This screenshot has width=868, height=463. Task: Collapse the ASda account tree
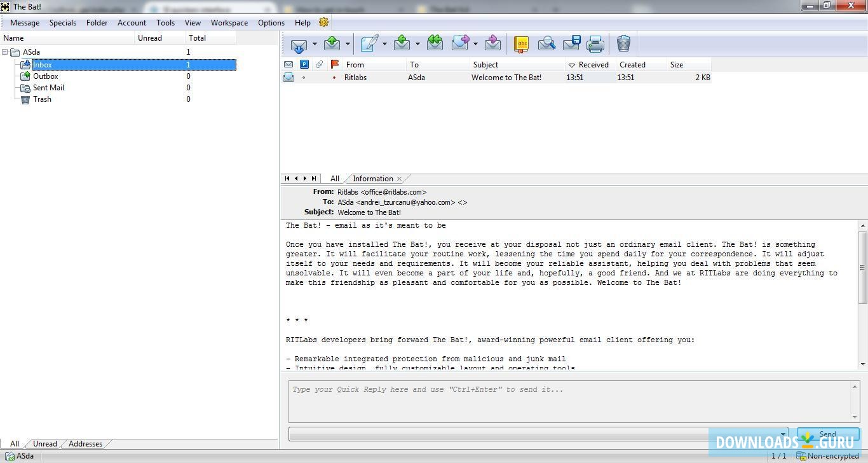pyautogui.click(x=5, y=52)
